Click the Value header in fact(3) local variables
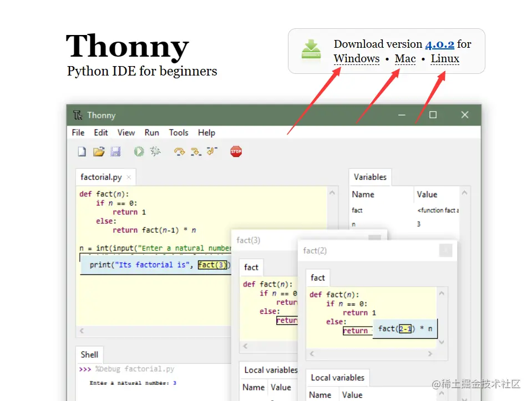Viewport: 532px width, 401px height. pyautogui.click(x=281, y=388)
